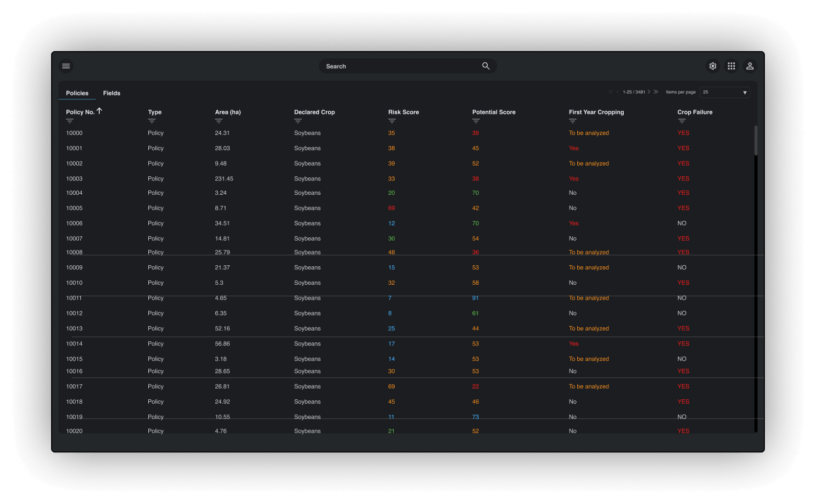Image resolution: width=816 pixels, height=504 pixels.
Task: Click potential score 22 in row 10017
Action: (x=475, y=386)
